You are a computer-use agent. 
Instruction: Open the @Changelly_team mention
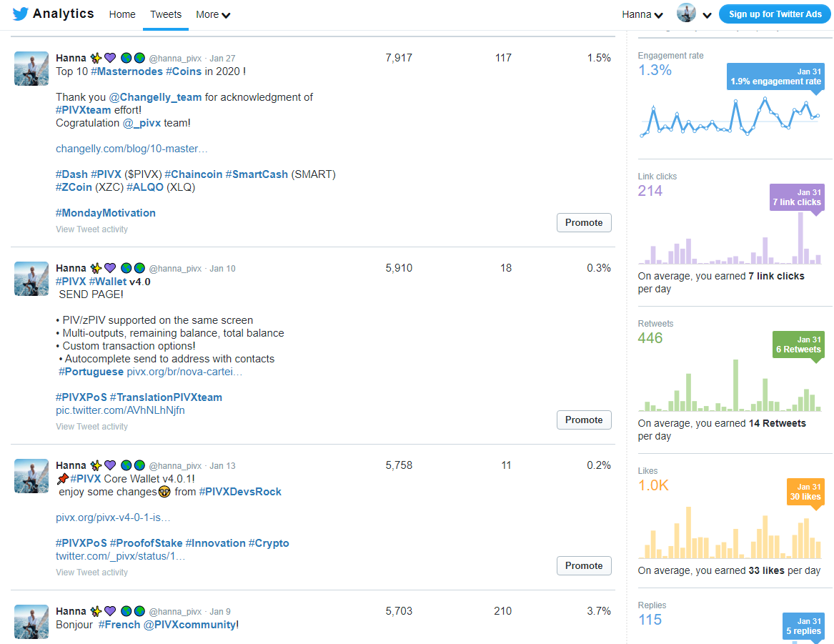pyautogui.click(x=155, y=97)
